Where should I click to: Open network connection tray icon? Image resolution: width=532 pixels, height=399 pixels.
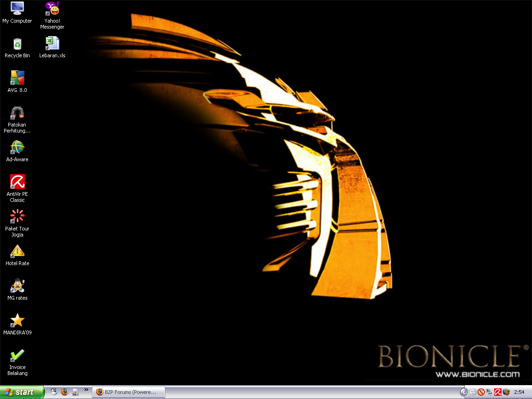(489, 392)
